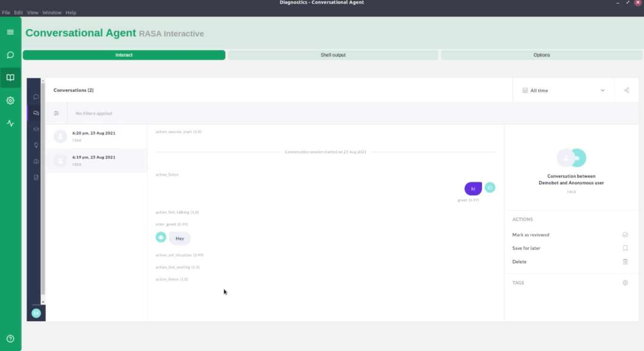Click action_set_situation (0.99) event
This screenshot has height=351, width=644.
point(179,255)
